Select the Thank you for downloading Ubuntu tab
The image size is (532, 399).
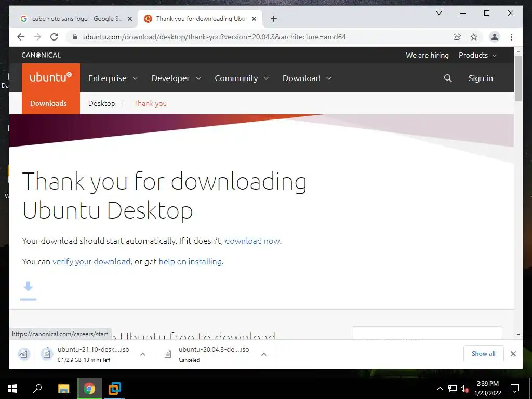click(x=200, y=19)
